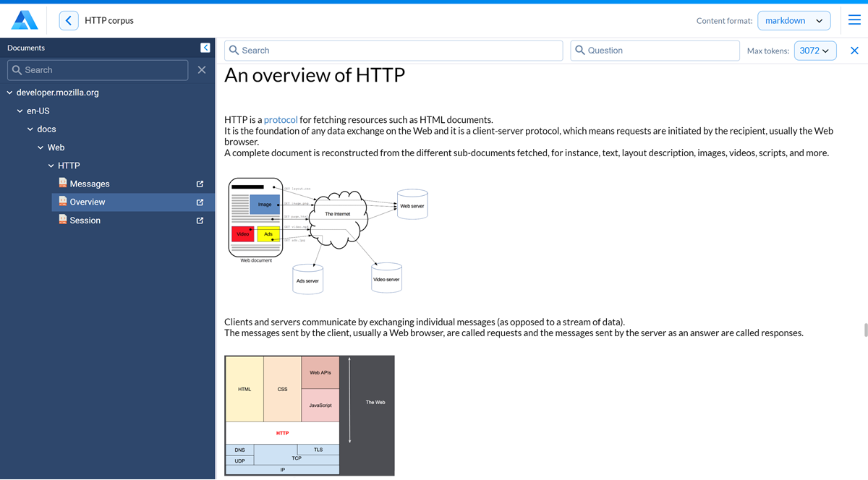
Task: Clear the sidebar document search
Action: pos(202,70)
